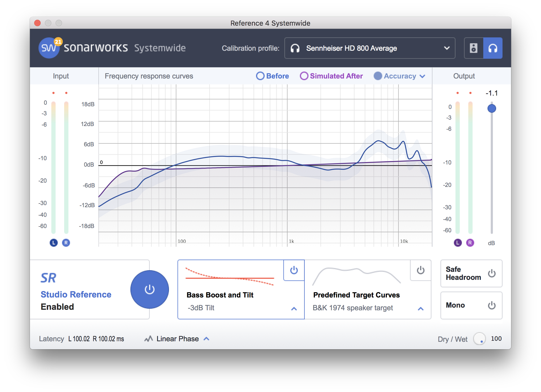Click the Latency L 100.02 value

coord(79,339)
